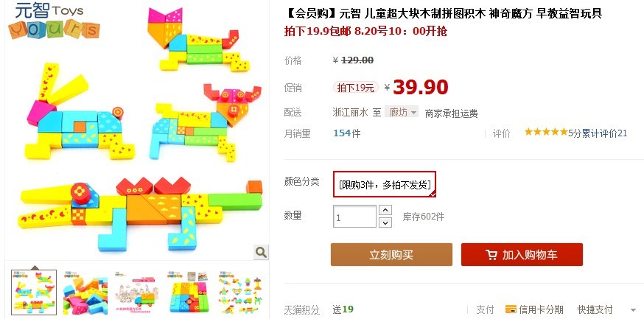This screenshot has height=319, width=644.
Task: Select the 限购3件，多拍不发货 color option
Action: pos(385,184)
